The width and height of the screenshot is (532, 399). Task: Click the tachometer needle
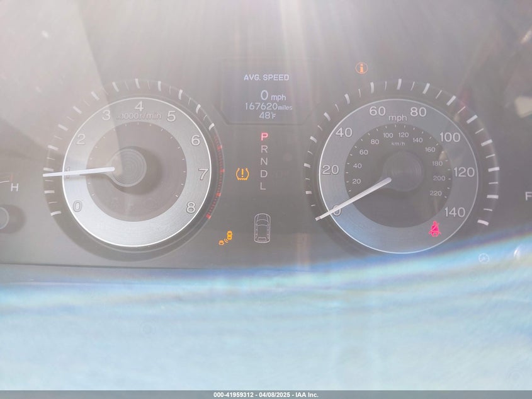click(79, 171)
